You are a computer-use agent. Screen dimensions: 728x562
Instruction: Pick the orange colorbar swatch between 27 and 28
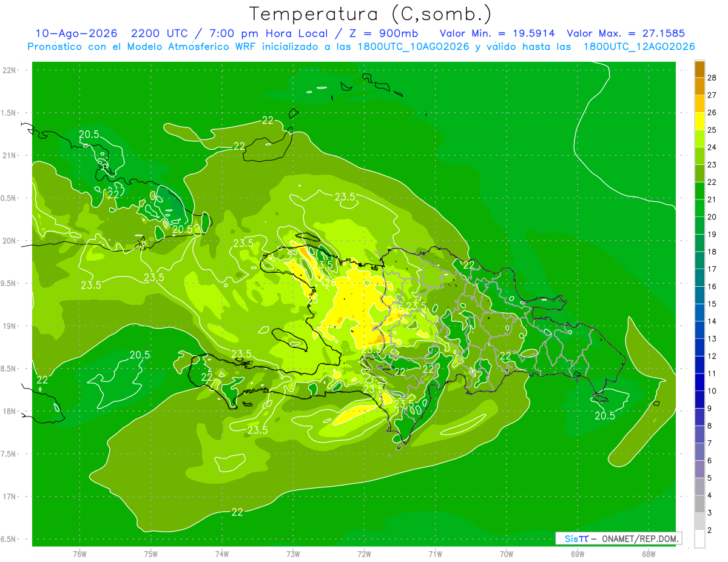click(699, 85)
